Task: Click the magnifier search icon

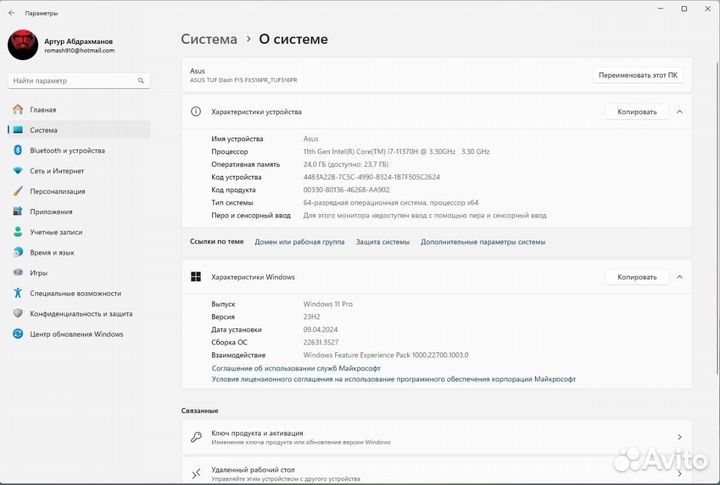Action: (141, 81)
